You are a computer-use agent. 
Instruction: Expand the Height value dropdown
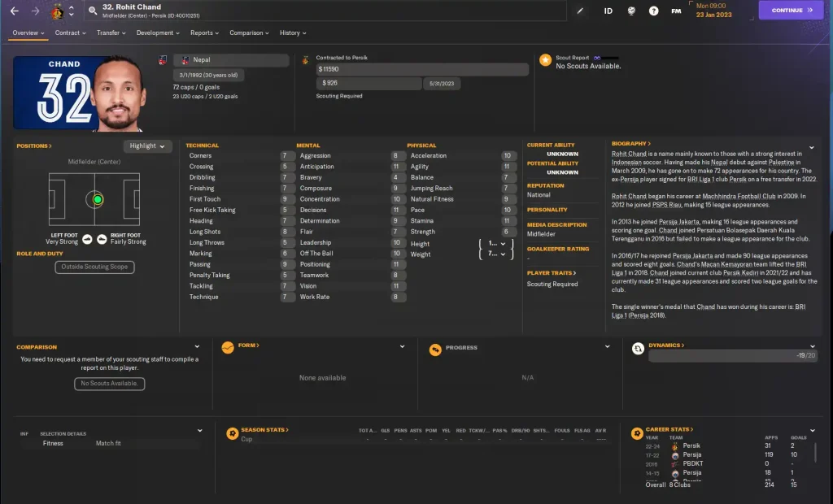coord(497,244)
